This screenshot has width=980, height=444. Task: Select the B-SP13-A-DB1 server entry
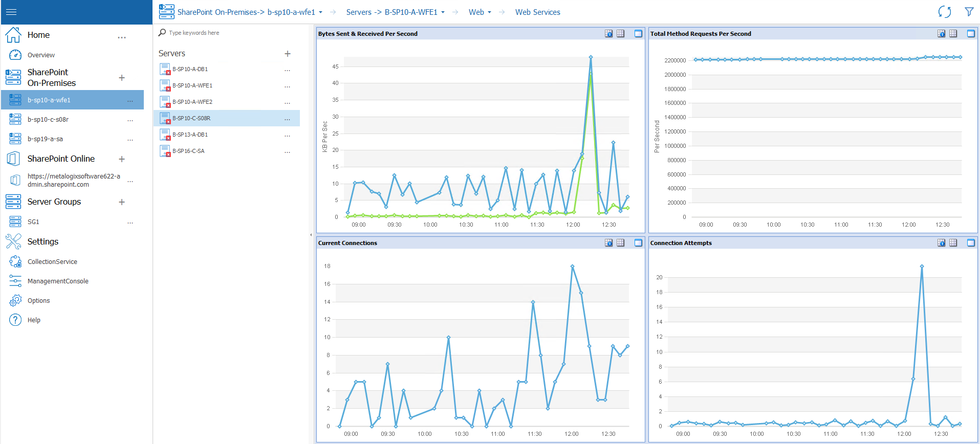[190, 135]
